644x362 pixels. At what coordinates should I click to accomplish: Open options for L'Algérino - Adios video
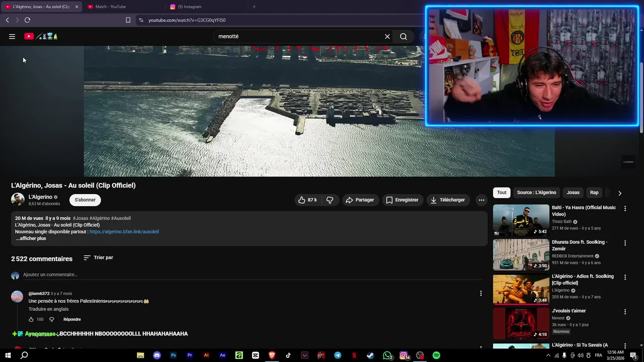[x=625, y=277]
